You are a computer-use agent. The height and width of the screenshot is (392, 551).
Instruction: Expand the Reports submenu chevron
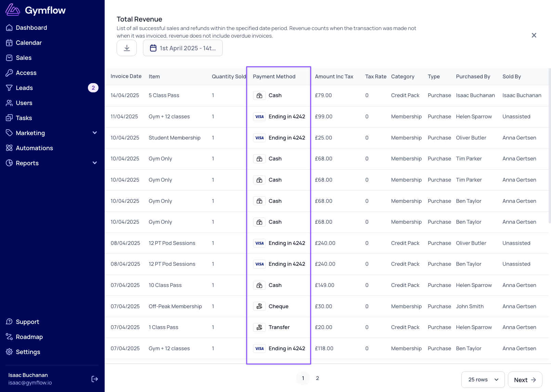click(x=95, y=163)
